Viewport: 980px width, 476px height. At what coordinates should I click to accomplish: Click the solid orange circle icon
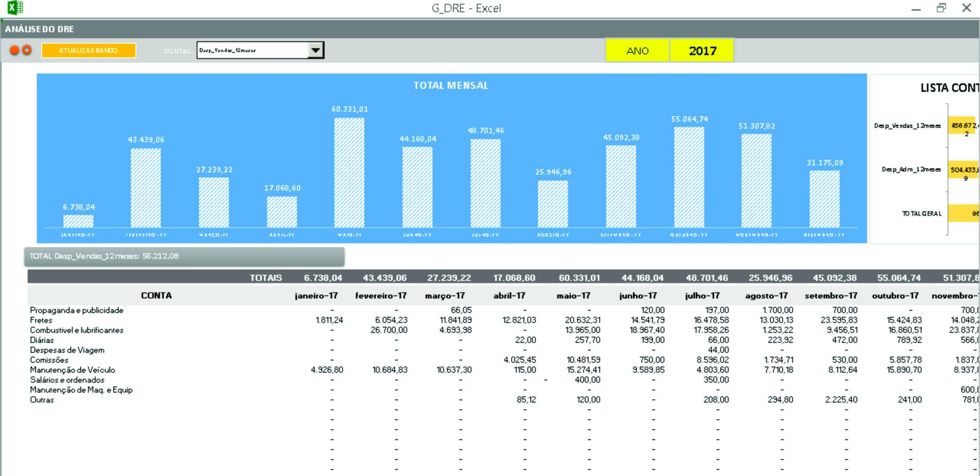point(15,50)
